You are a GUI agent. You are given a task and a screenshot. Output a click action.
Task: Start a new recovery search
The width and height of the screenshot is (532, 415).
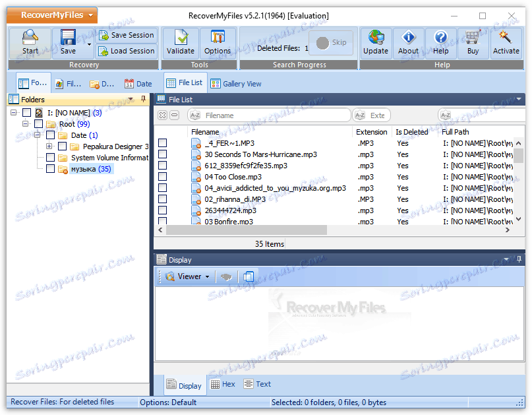point(30,43)
